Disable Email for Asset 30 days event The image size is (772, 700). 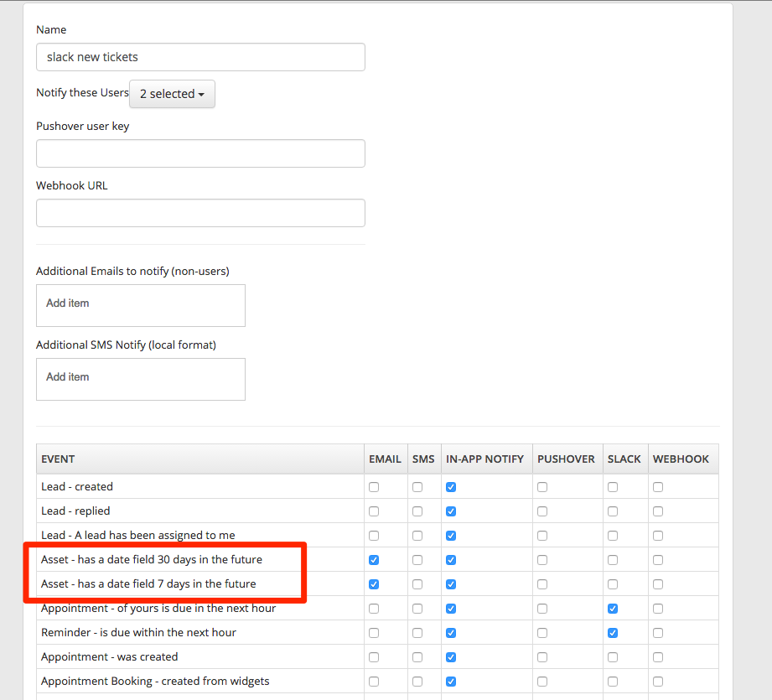[374, 560]
